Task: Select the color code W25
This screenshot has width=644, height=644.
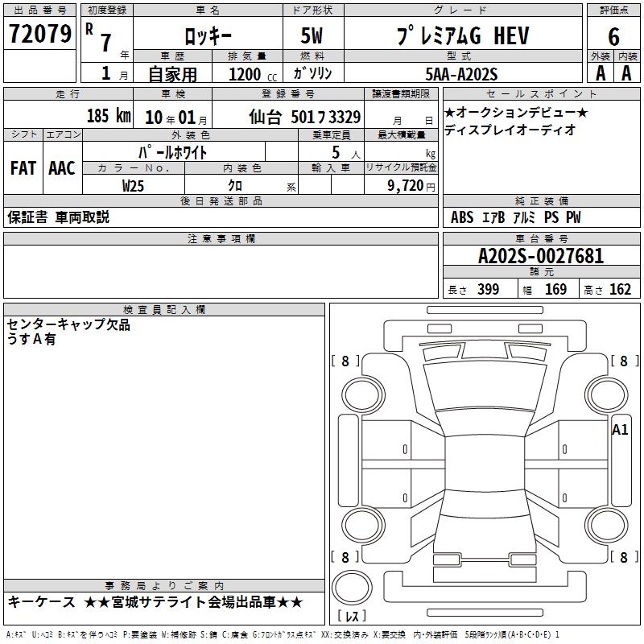Action: click(134, 186)
